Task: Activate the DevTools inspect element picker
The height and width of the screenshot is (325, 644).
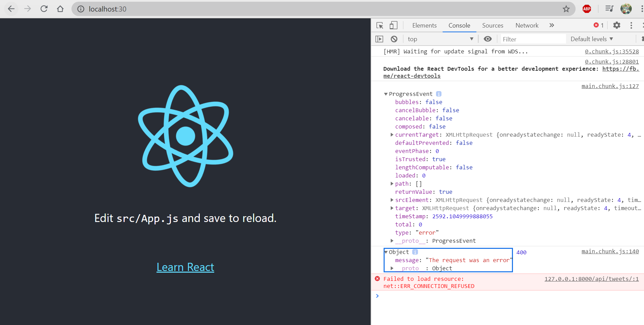Action: [380, 25]
